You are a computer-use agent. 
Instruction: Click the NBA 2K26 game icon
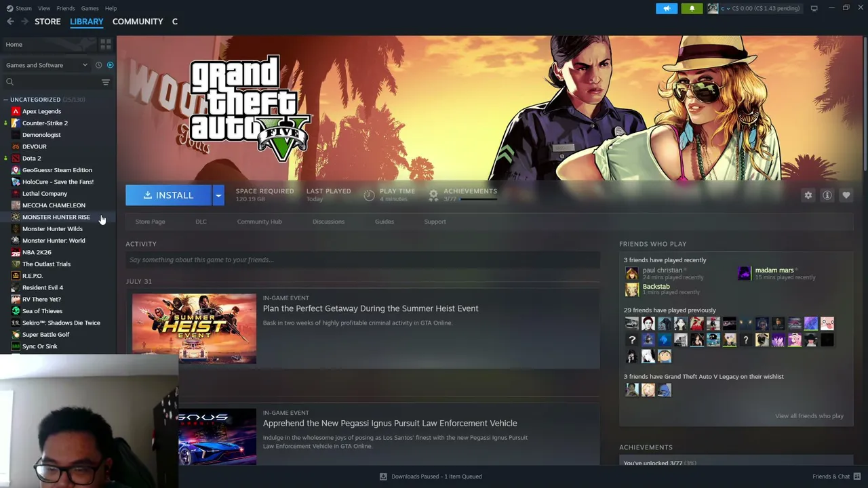pos(16,252)
